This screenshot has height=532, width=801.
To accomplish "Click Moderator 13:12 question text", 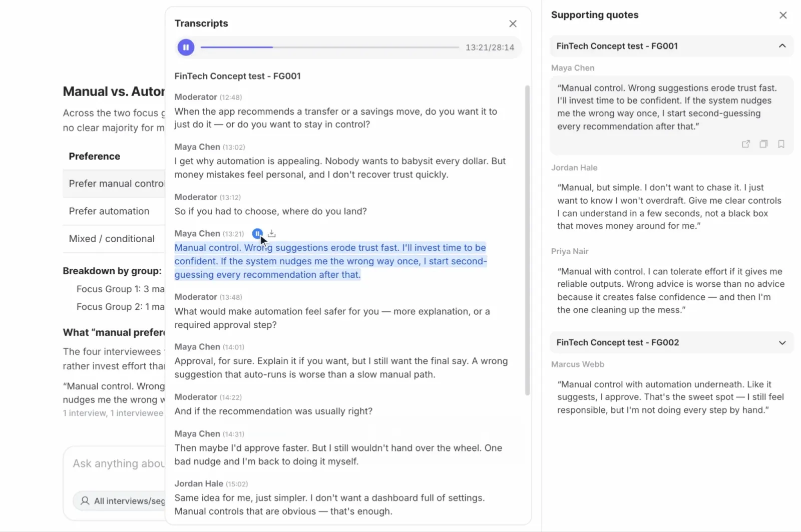I will 270,211.
